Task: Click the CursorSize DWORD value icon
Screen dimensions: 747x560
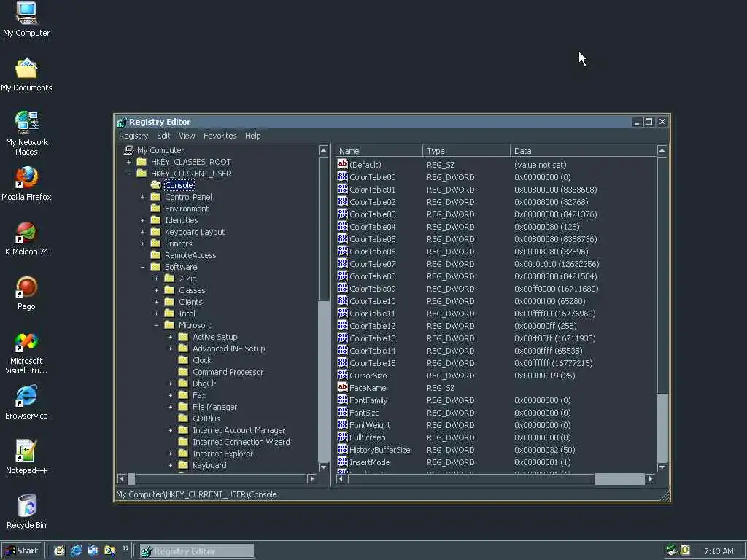Action: (343, 376)
